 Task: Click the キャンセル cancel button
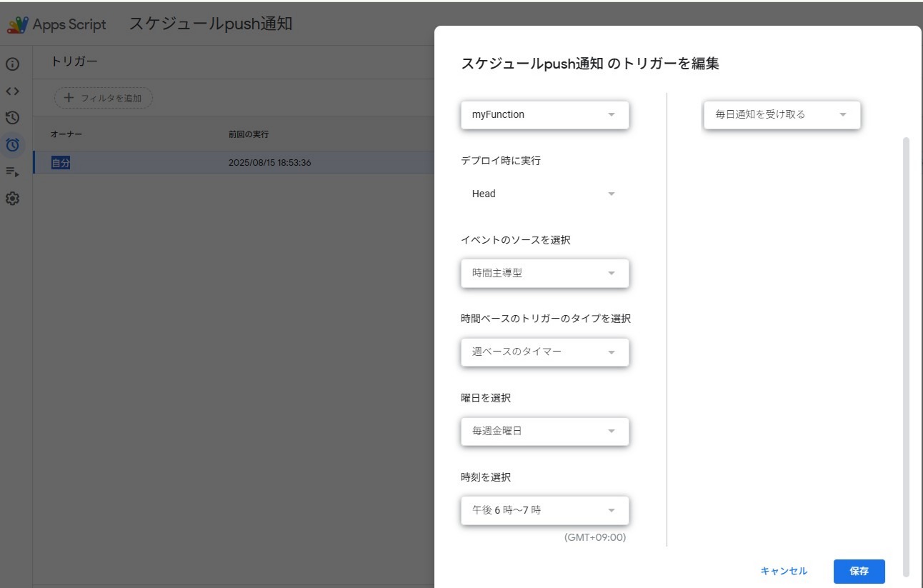click(784, 571)
